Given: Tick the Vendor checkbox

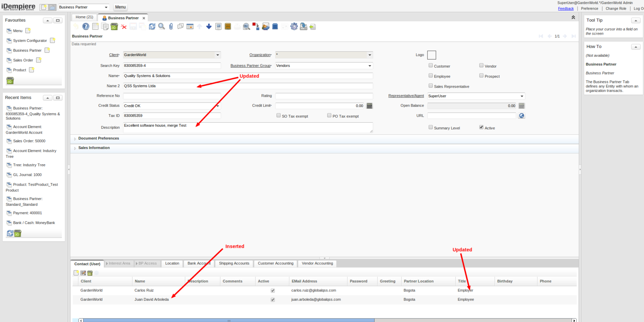Looking at the screenshot, I should pos(481,66).
